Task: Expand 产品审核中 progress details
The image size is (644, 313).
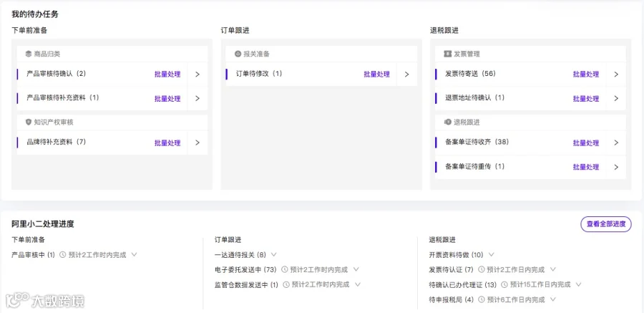Action: (x=134, y=254)
